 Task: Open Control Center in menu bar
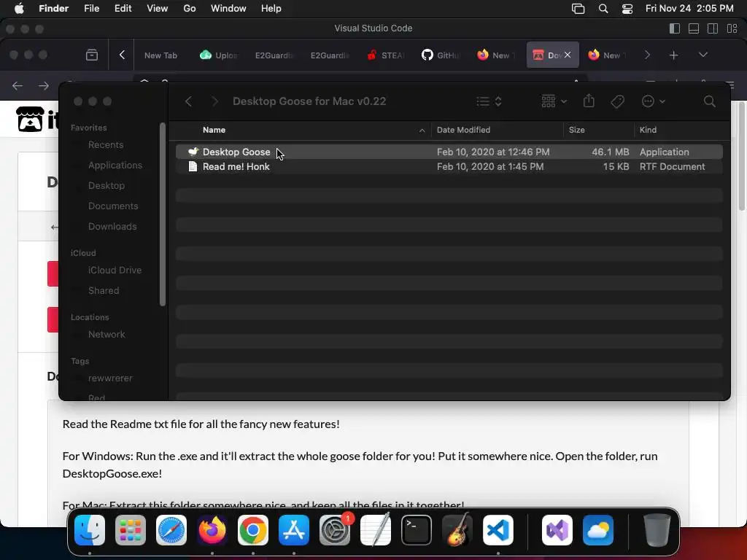627,9
